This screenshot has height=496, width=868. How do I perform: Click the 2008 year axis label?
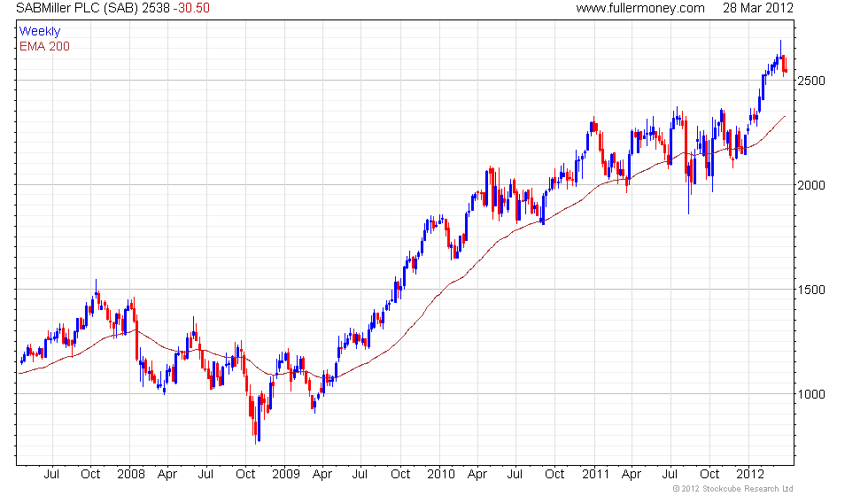point(131,475)
